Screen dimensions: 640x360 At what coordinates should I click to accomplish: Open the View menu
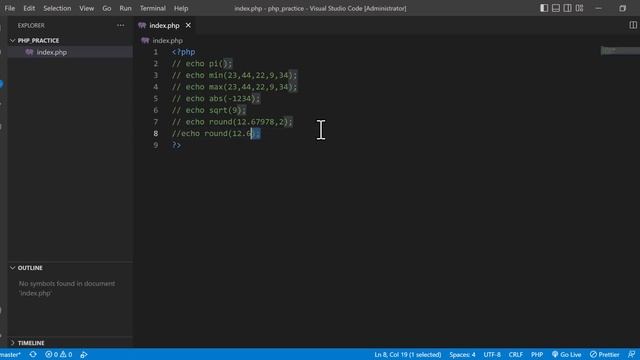(x=87, y=8)
